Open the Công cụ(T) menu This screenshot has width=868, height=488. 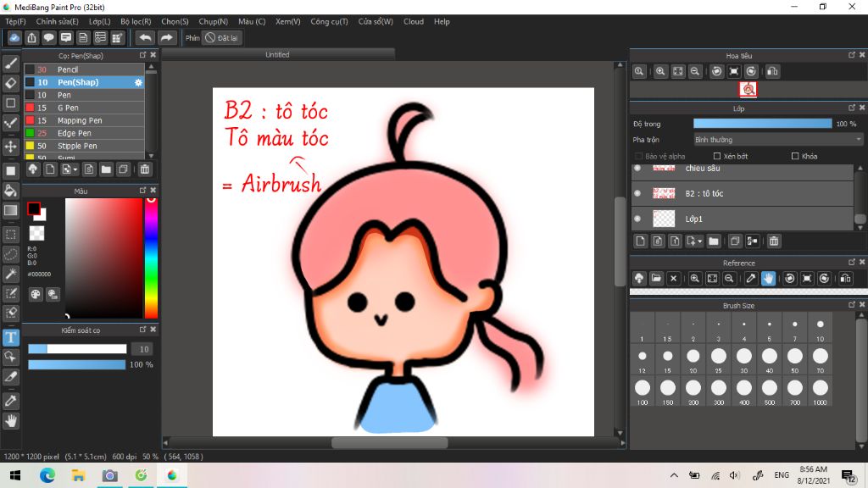(x=329, y=21)
